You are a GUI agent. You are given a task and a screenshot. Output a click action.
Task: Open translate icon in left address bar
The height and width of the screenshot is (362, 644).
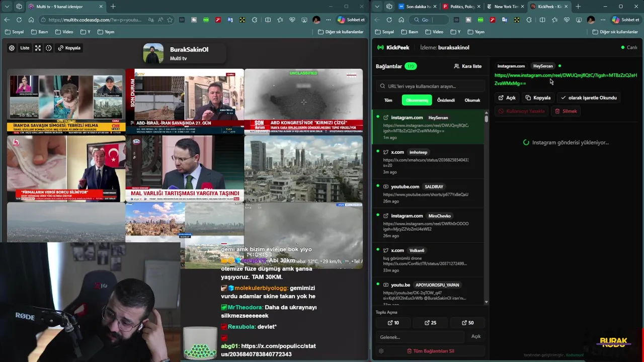coord(151,20)
